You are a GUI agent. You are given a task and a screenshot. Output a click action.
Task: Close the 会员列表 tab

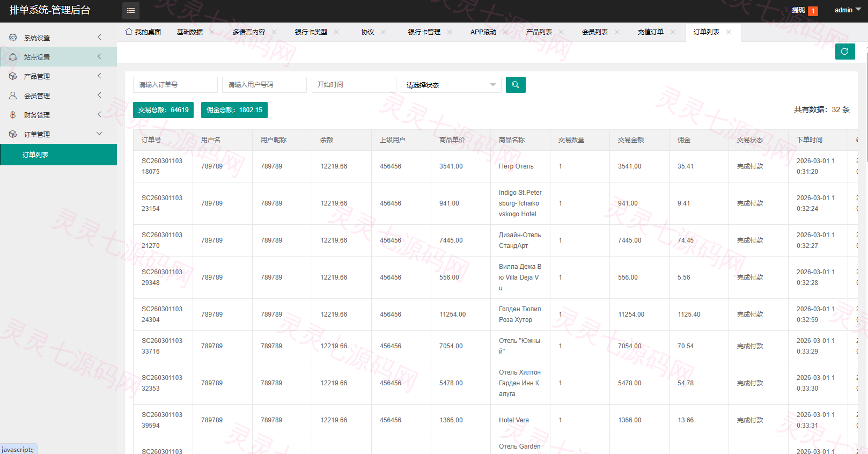click(x=617, y=32)
